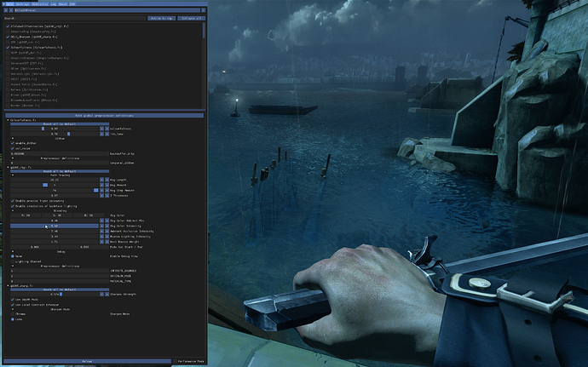Select Lighting Channel debug radio option

(x=13, y=261)
